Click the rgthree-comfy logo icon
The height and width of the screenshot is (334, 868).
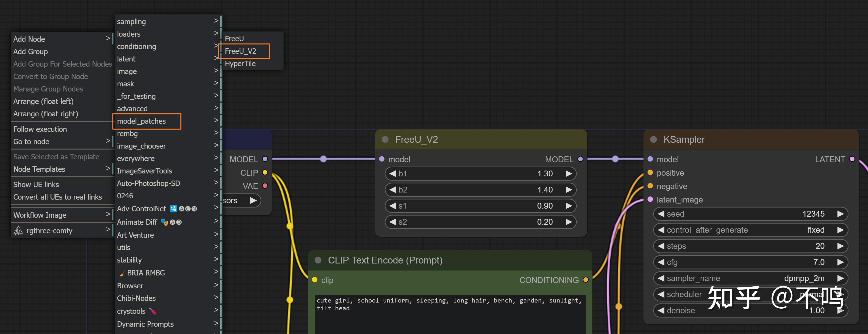(18, 231)
